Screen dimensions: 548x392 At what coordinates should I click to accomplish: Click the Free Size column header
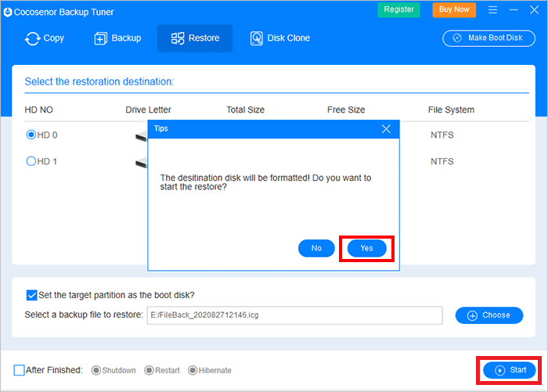[346, 110]
